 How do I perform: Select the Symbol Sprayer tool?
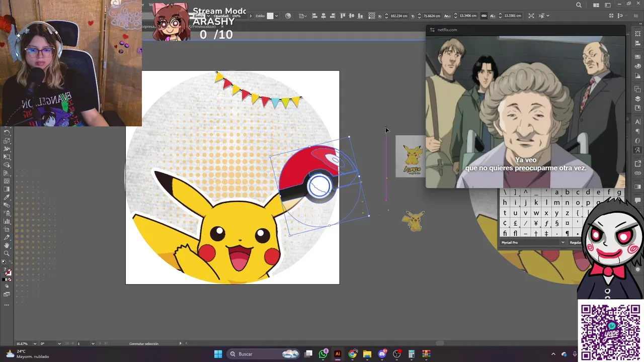tap(7, 213)
